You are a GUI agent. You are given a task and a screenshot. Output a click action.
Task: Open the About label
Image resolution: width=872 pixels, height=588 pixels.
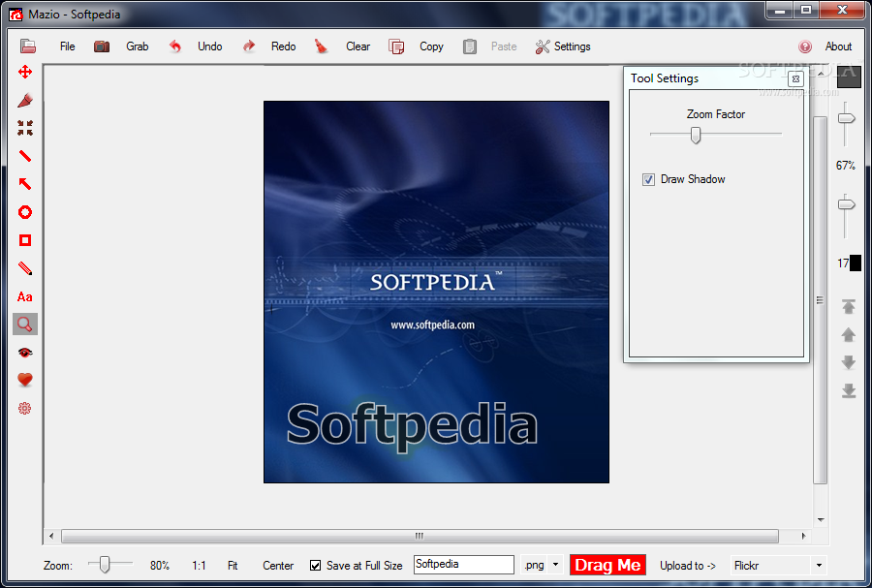tap(838, 46)
